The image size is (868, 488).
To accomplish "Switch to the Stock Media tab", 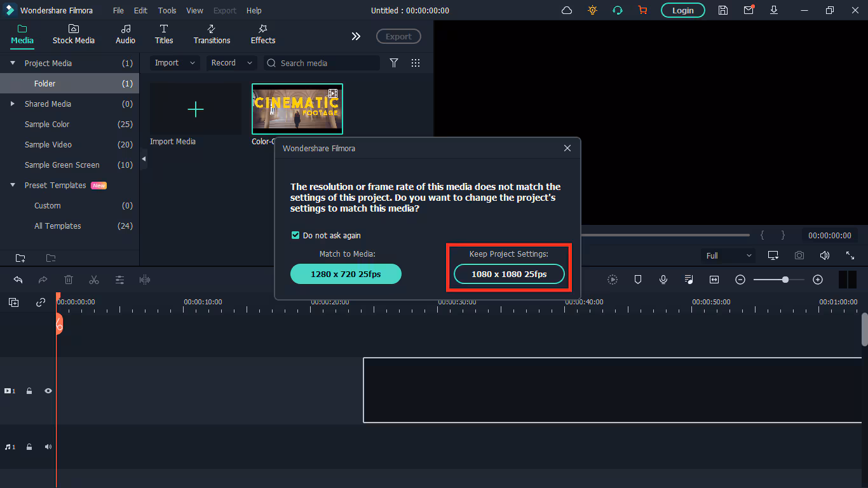I will tap(74, 34).
